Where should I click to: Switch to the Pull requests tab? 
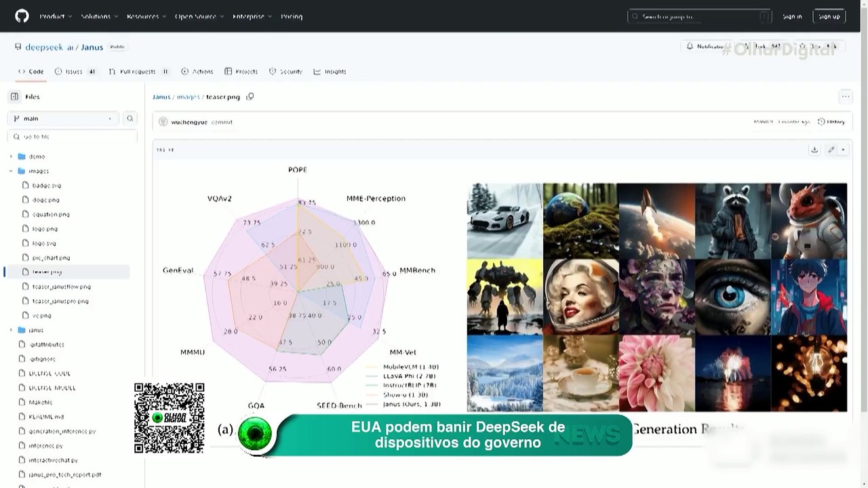[x=139, y=71]
